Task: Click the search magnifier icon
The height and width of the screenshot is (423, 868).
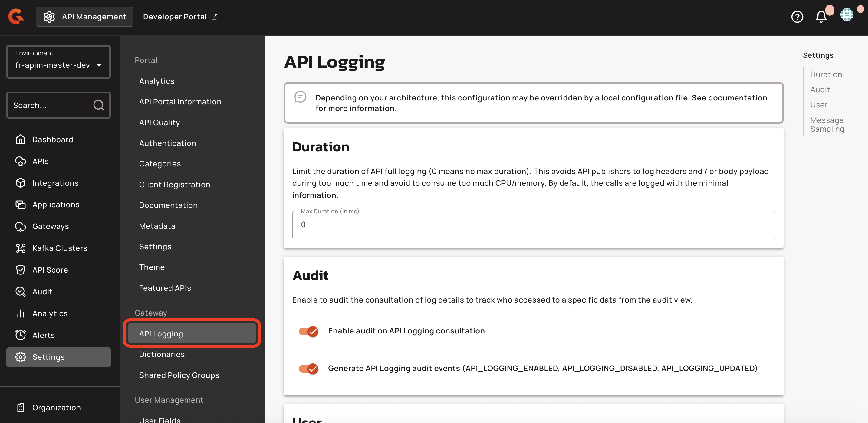Action: (98, 105)
